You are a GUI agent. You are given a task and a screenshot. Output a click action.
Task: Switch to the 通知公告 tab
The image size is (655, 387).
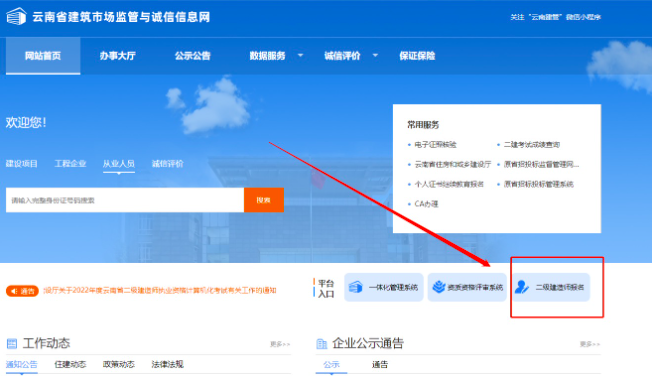point(22,364)
